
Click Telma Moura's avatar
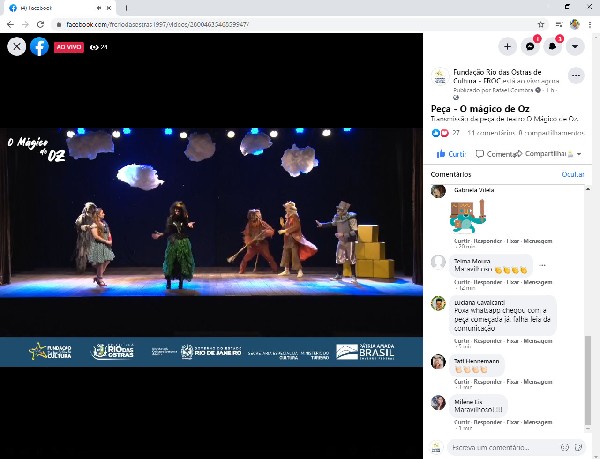(x=438, y=262)
